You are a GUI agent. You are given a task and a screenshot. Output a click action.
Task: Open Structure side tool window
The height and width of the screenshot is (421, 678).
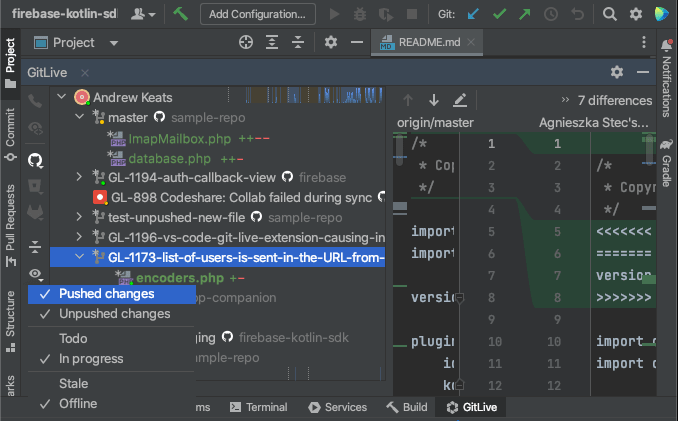(x=10, y=322)
